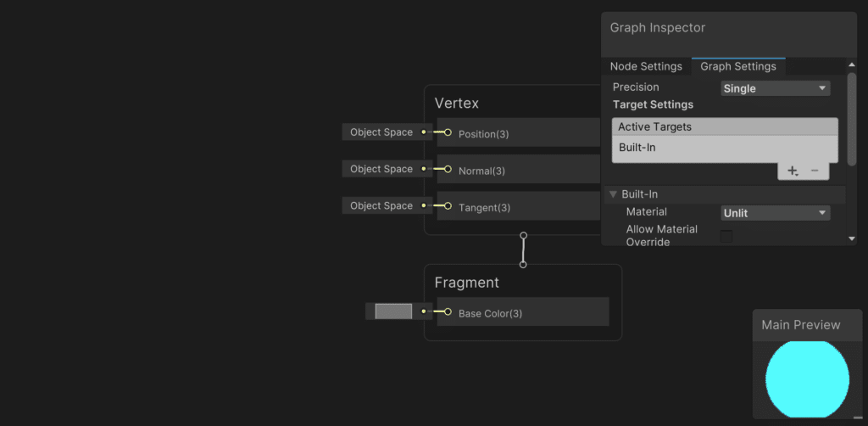The height and width of the screenshot is (426, 868).
Task: Switch to the Graph Settings tab
Action: click(737, 66)
